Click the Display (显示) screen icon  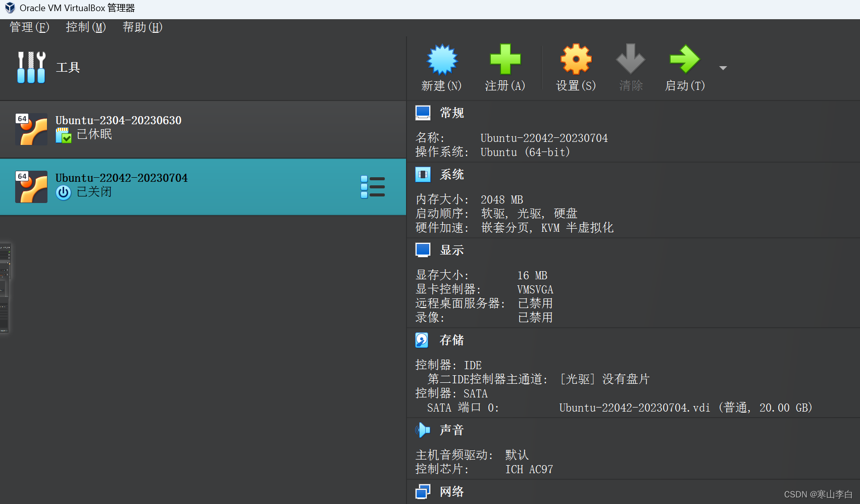click(x=423, y=250)
